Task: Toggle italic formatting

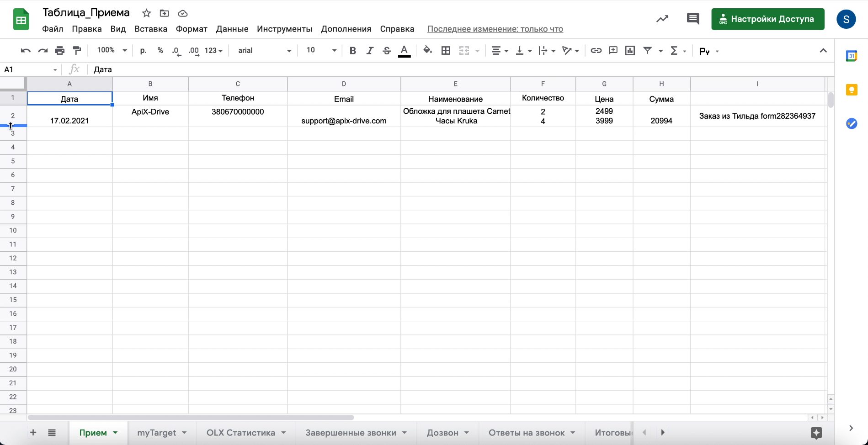Action: coord(369,51)
